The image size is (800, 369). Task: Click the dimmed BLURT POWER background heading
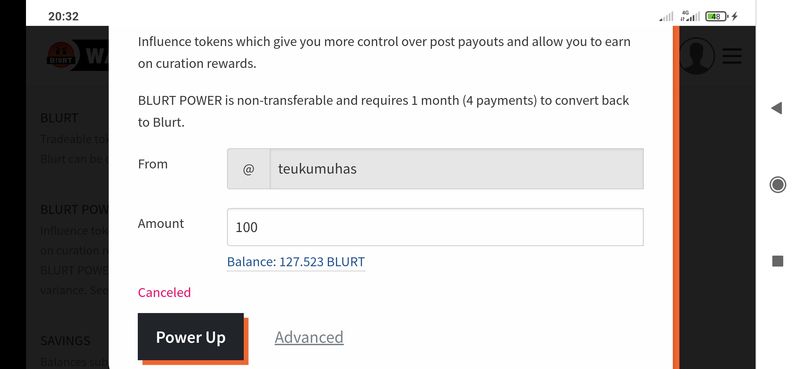click(74, 210)
